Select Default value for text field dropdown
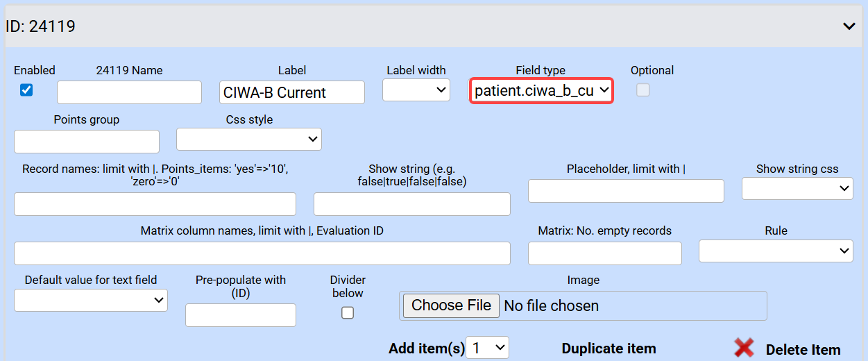The image size is (868, 361). coord(91,300)
